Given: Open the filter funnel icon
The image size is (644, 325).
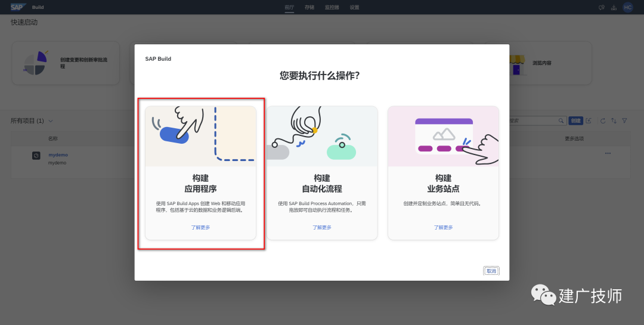Looking at the screenshot, I should (x=624, y=121).
